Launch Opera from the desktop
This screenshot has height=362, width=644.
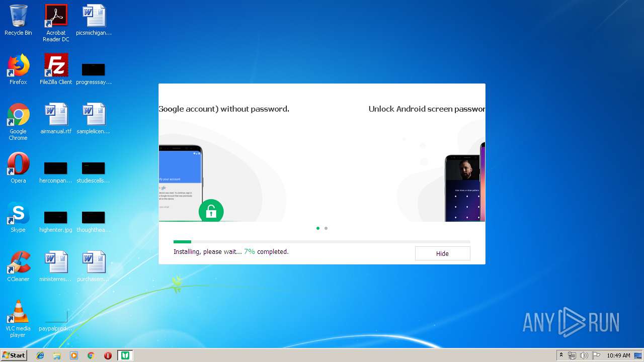click(18, 168)
